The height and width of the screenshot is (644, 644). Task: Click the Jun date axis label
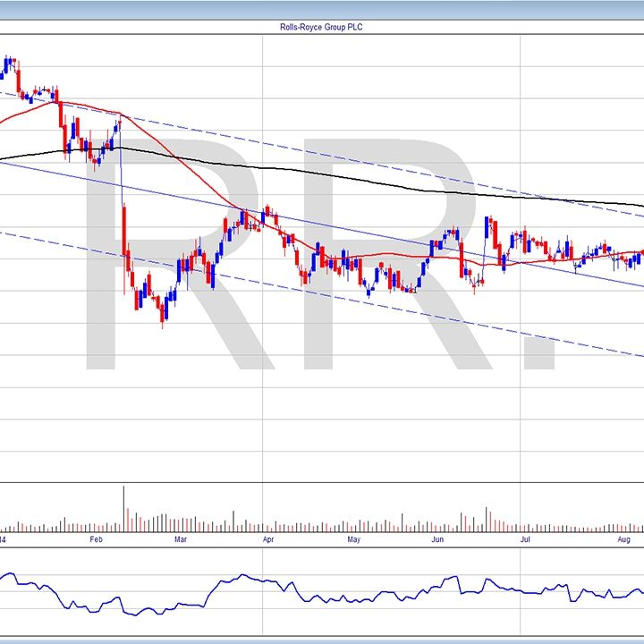[437, 540]
